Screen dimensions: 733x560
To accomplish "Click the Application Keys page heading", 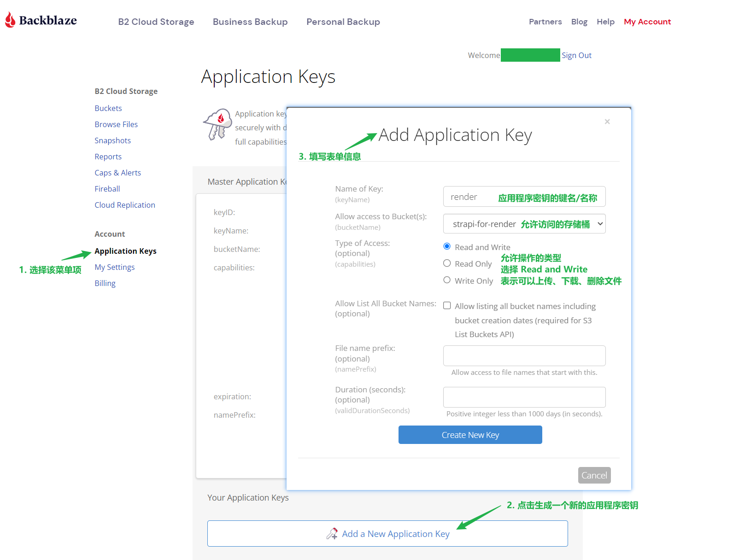I will [x=268, y=76].
